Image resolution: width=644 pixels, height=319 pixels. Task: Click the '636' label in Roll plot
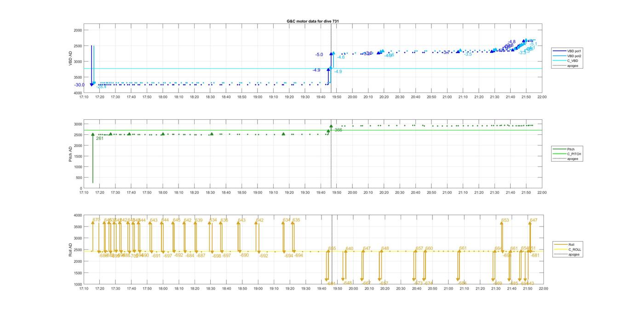tap(224, 220)
